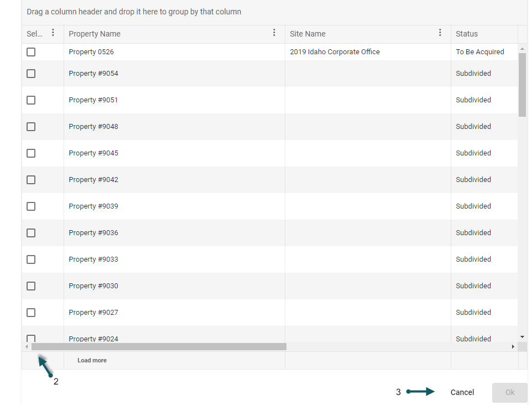The height and width of the screenshot is (405, 532).
Task: Select the Property #9054 checkbox
Action: click(x=31, y=74)
